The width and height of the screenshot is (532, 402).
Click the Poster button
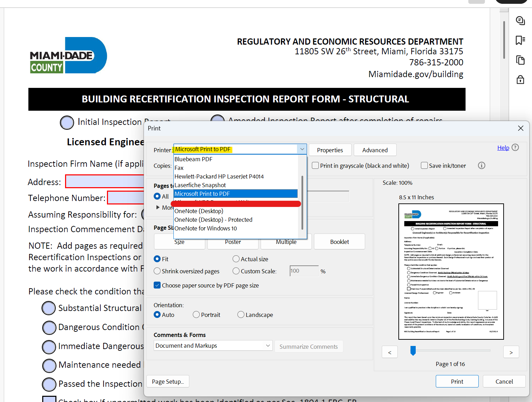click(x=233, y=242)
